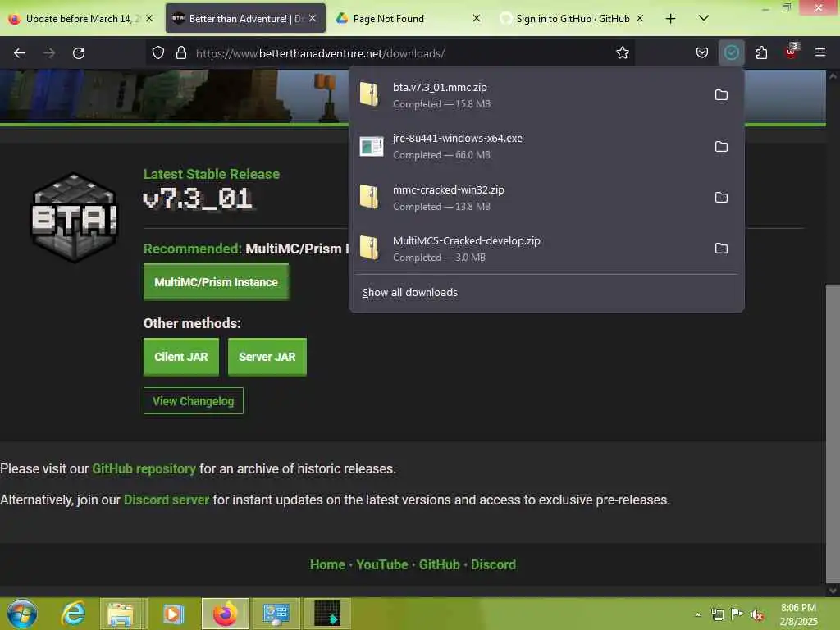Reload the current page
The width and height of the screenshot is (840, 630).
[x=79, y=53]
